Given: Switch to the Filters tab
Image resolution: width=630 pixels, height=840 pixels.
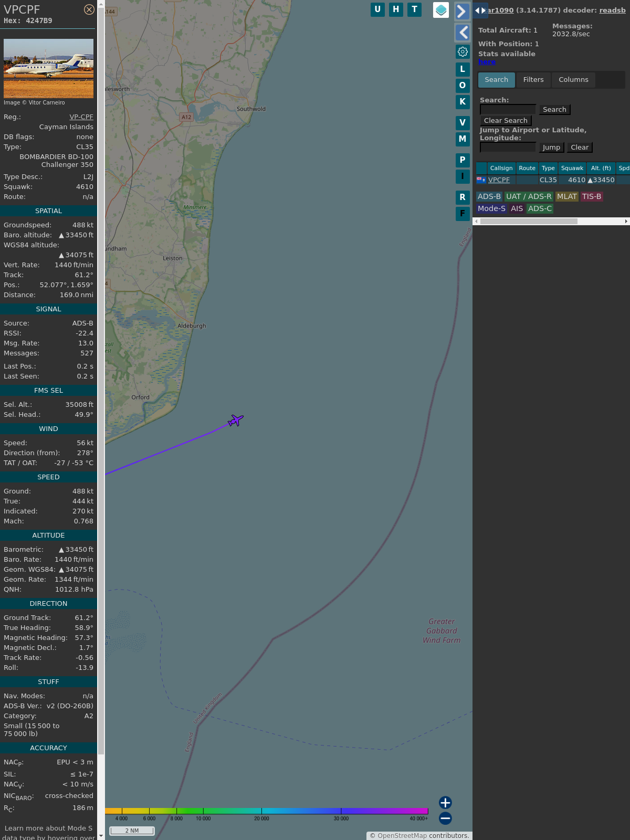Looking at the screenshot, I should click(533, 80).
